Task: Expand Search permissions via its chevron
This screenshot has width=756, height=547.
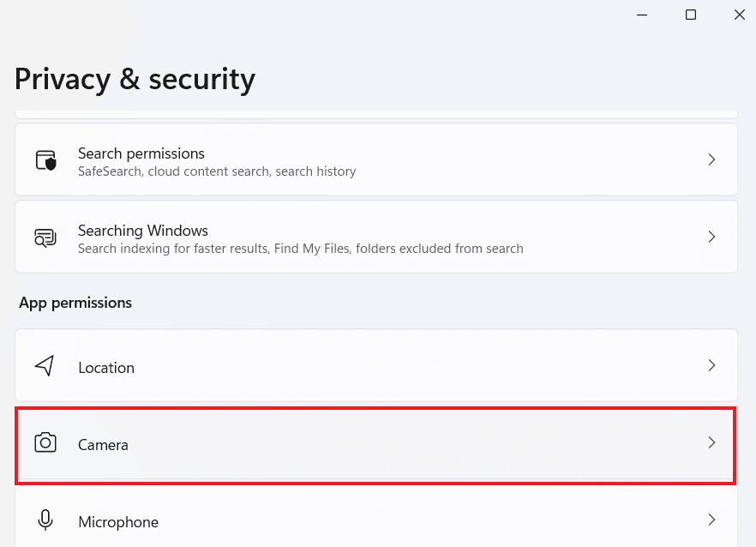Action: [711, 159]
